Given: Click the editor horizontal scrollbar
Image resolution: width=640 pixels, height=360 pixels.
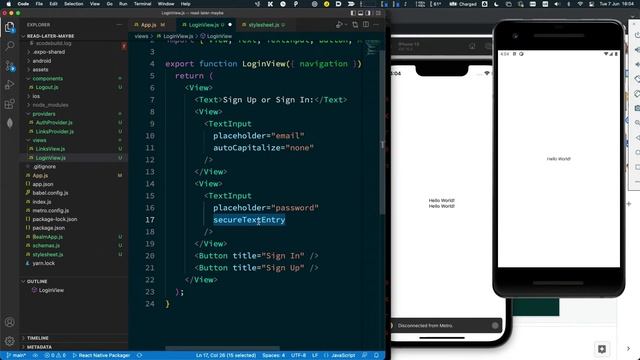Looking at the screenshot, I should [x=222, y=349].
